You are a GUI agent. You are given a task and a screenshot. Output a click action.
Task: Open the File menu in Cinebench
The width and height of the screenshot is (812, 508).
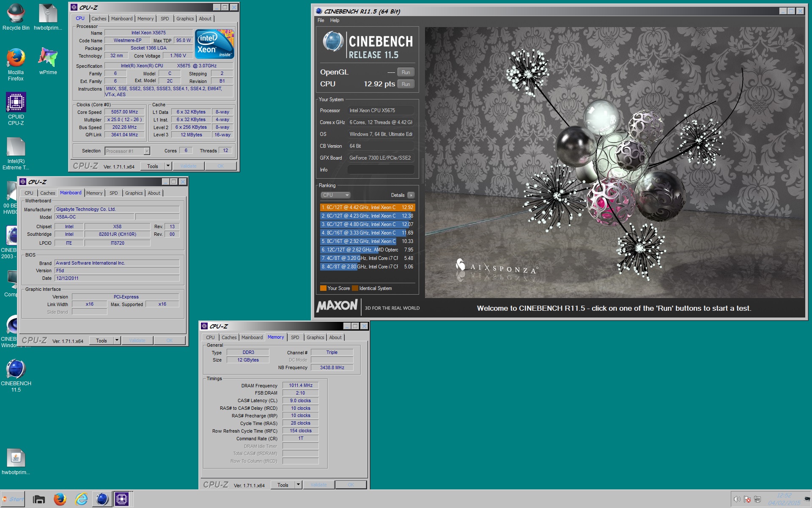321,20
